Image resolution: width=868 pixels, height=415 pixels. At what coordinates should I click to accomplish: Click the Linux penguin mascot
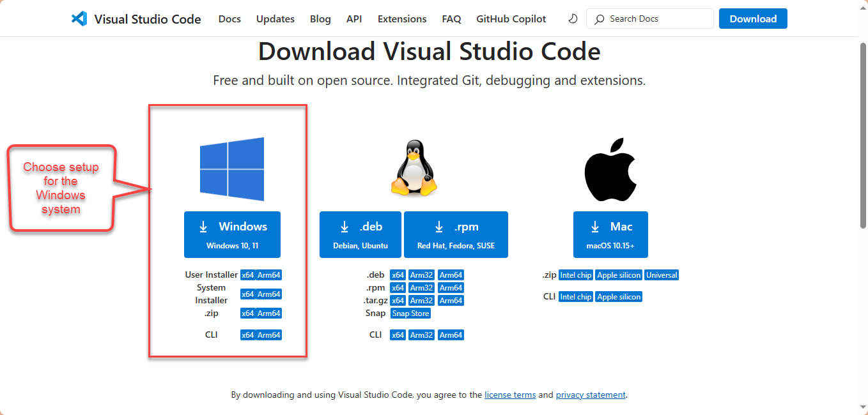(x=414, y=168)
